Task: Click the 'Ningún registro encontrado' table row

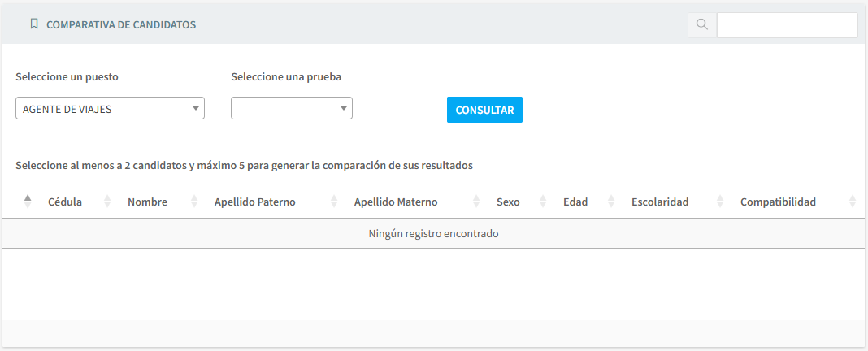Action: coord(433,234)
